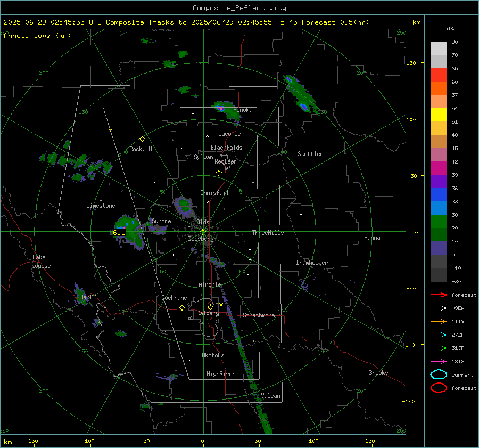Click the red 60-65 dBZ color swatch
The height and width of the screenshot is (448, 479).
tap(439, 75)
